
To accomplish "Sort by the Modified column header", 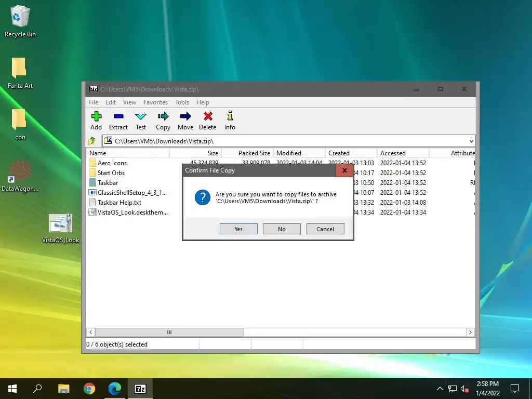I will pyautogui.click(x=299, y=153).
